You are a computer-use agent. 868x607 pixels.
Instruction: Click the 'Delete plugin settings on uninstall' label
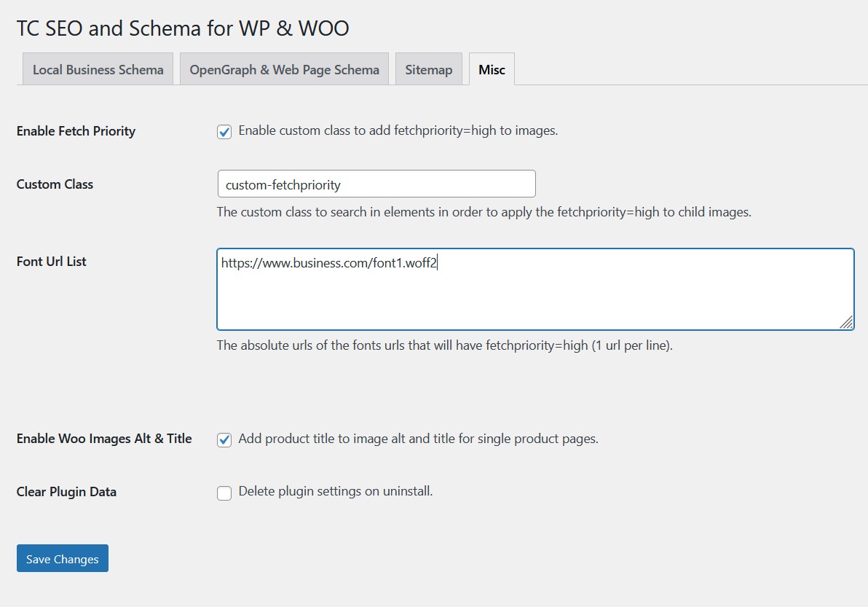pos(336,492)
